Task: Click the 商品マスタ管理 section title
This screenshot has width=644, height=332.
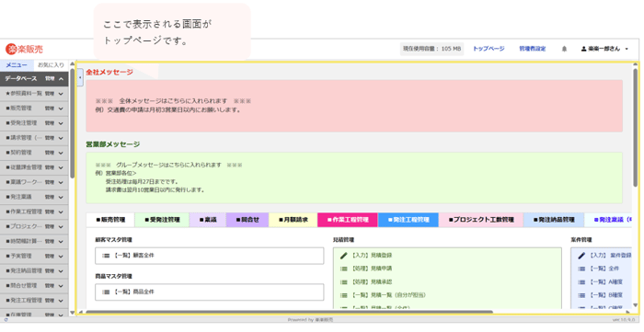Action: coord(114,276)
